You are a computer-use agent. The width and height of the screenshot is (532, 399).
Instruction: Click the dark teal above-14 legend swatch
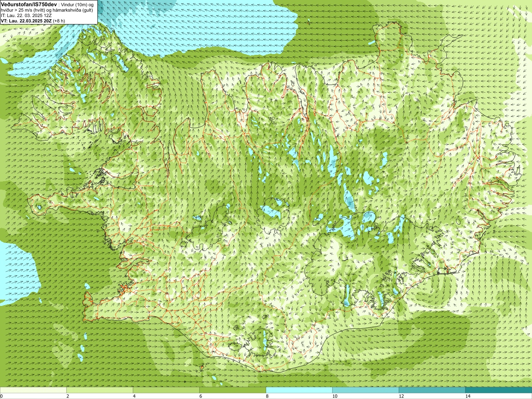499,390
